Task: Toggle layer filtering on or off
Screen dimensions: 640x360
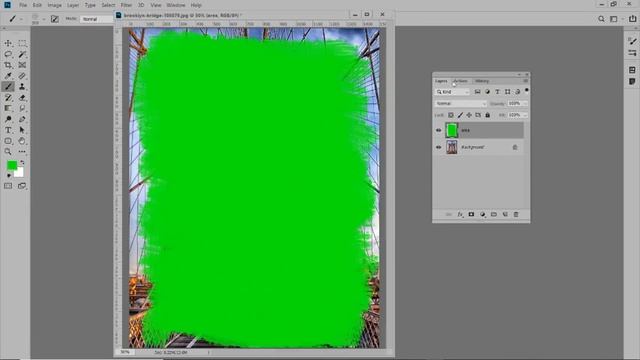Action: (x=527, y=90)
